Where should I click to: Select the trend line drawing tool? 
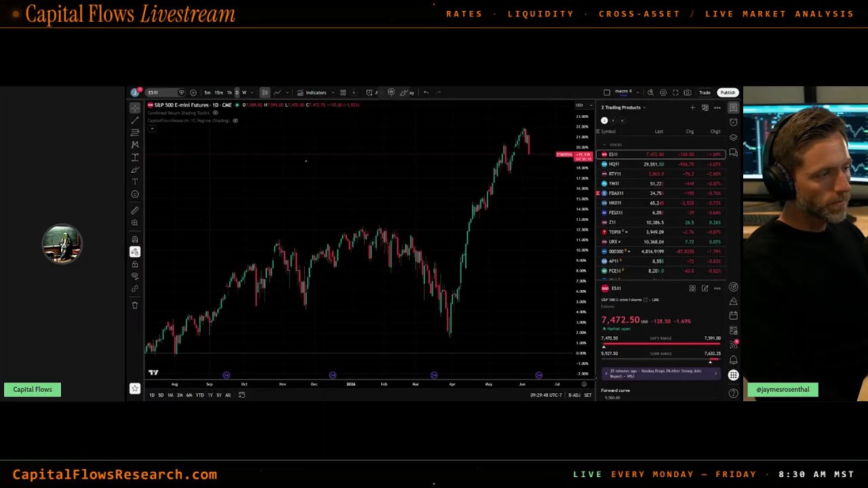[x=135, y=120]
